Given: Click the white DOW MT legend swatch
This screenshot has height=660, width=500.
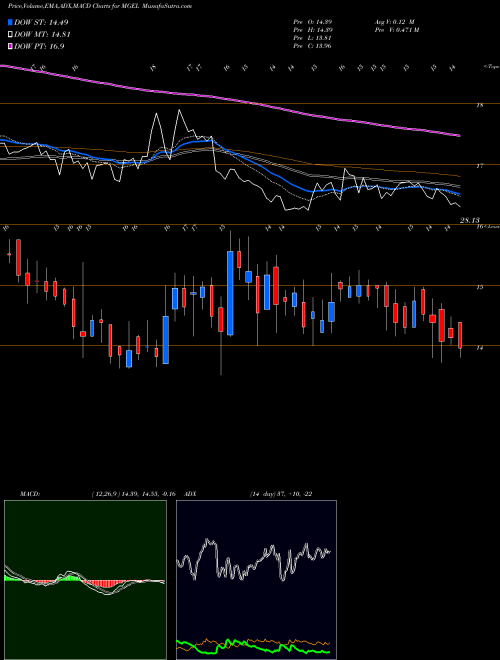Looking at the screenshot, I should pos(10,35).
